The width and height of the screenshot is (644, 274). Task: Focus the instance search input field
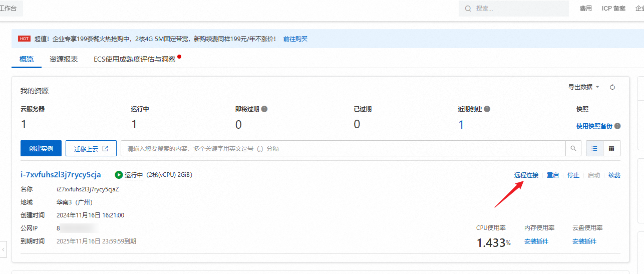[343, 149]
